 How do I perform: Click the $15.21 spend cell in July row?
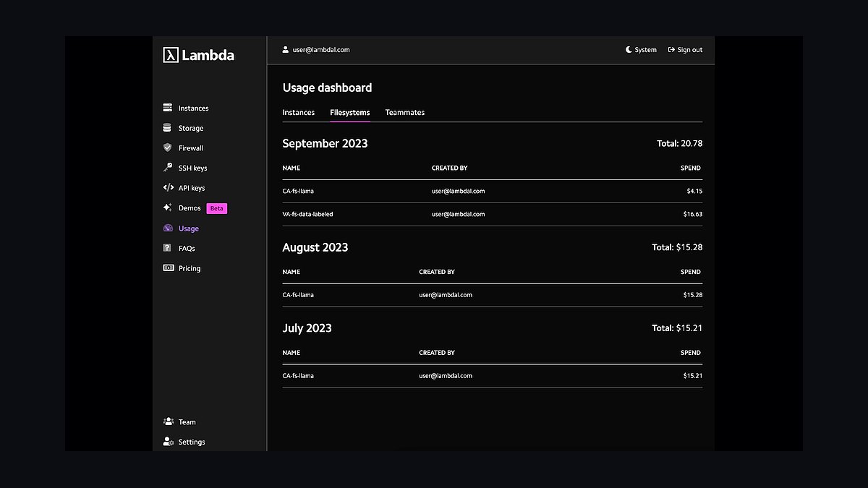point(693,376)
